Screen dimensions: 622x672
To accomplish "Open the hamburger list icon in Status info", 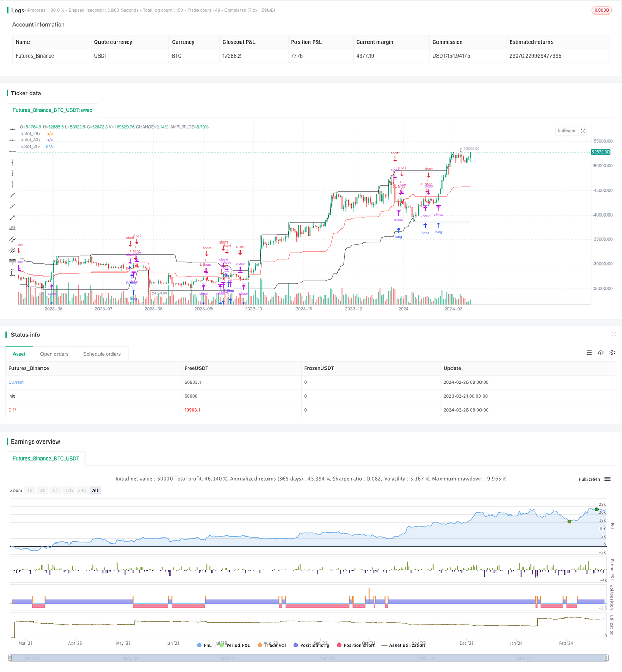I will [589, 353].
